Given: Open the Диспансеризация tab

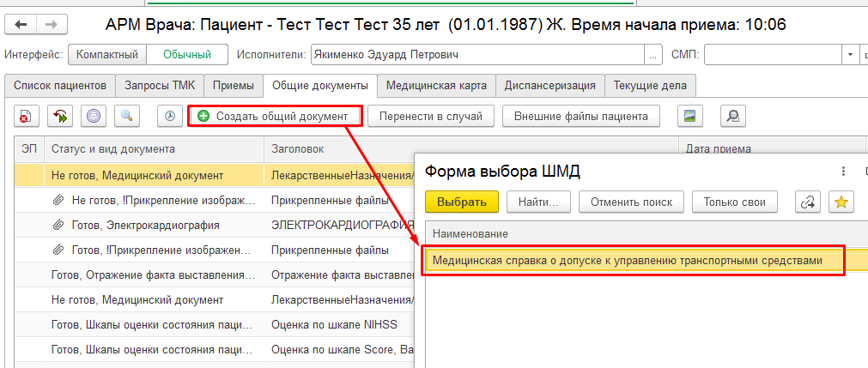Looking at the screenshot, I should 549,86.
